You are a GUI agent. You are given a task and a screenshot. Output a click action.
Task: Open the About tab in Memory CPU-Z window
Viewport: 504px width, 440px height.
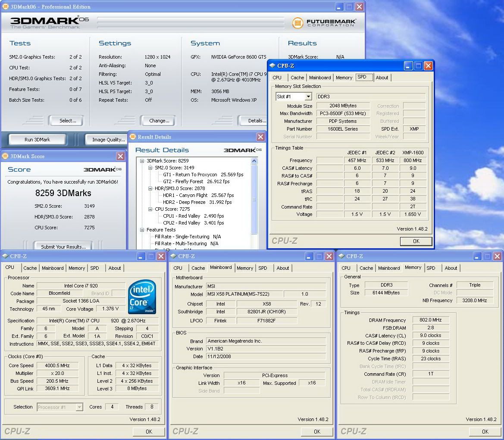click(451, 268)
